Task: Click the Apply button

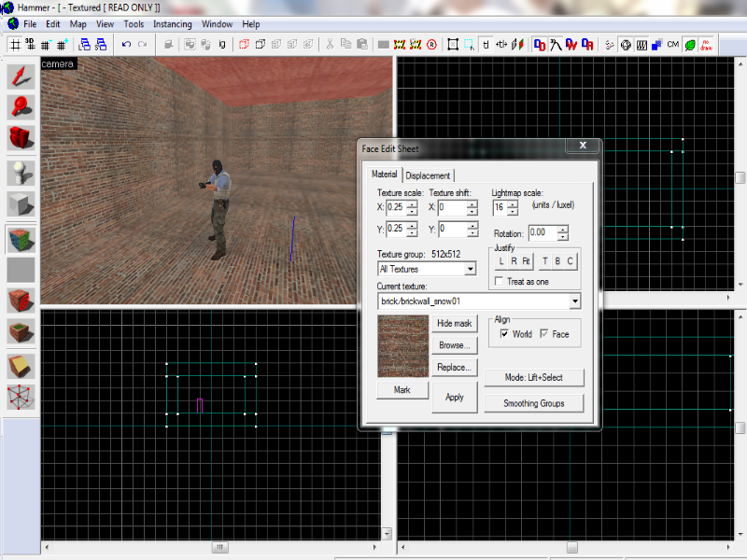Action: 455,398
